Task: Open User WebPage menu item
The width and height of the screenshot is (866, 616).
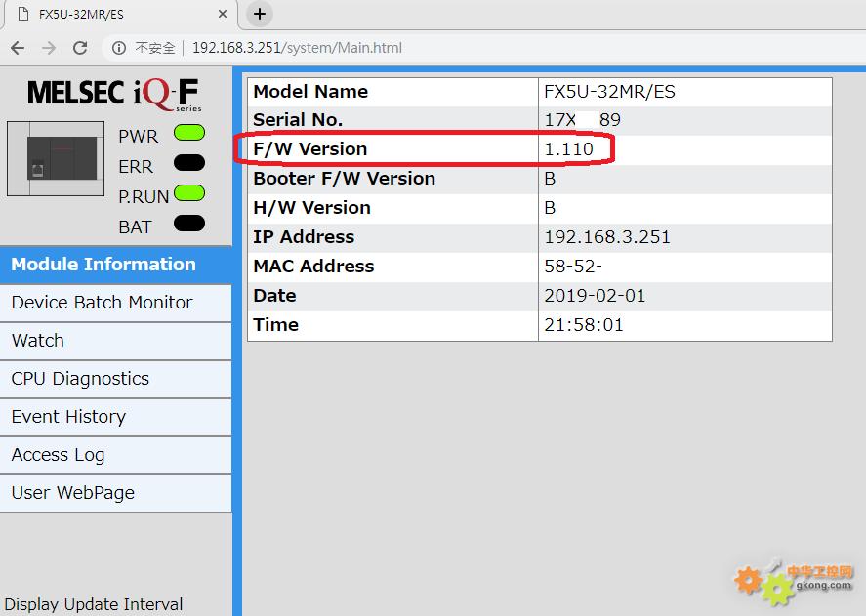Action: pos(116,493)
